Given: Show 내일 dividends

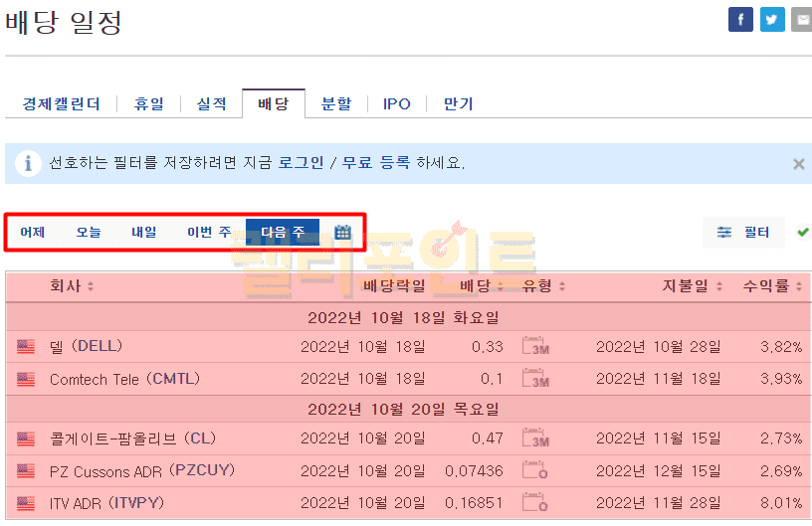Looking at the screenshot, I should 144,233.
